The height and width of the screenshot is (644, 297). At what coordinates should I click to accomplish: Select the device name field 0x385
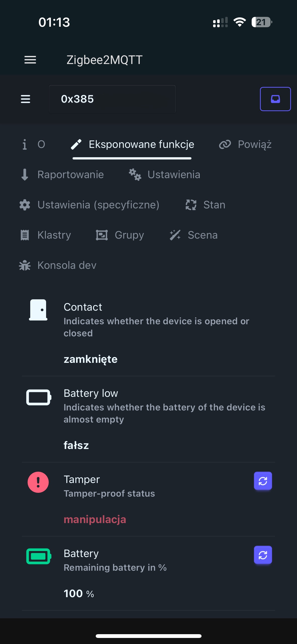click(x=112, y=99)
